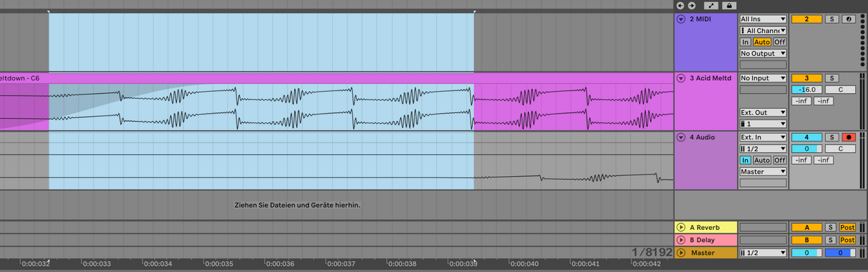Click the forward arrow navigation icon
The height and width of the screenshot is (272, 868).
[x=691, y=5]
